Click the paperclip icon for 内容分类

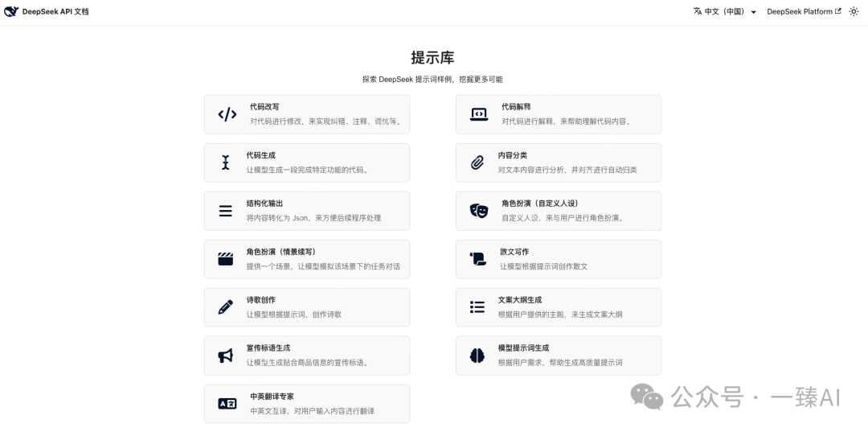coord(477,163)
